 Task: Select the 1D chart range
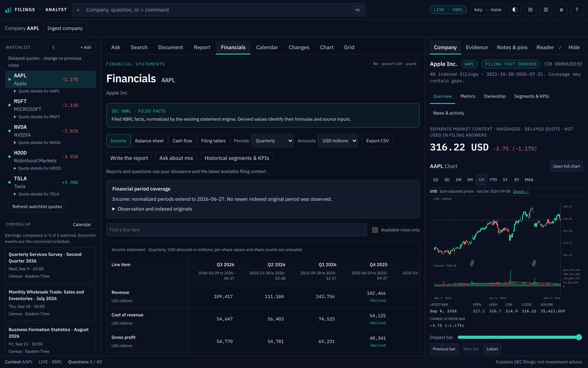click(x=436, y=180)
